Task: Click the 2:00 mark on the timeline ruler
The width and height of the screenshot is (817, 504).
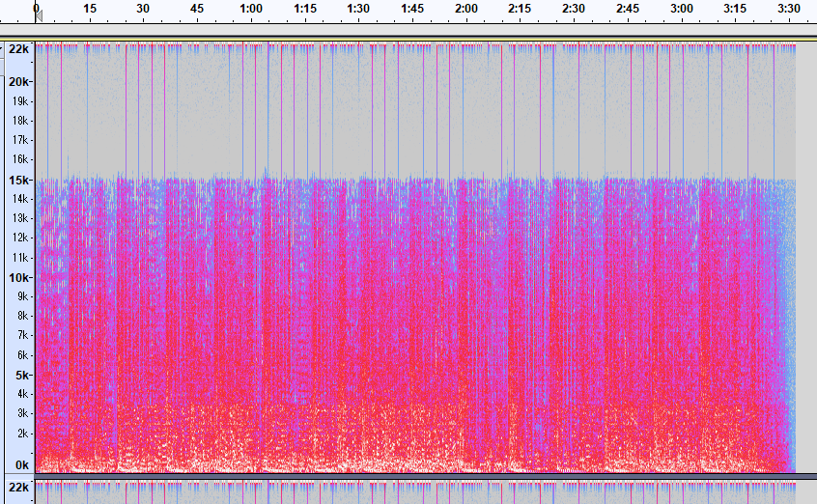Action: [x=466, y=9]
